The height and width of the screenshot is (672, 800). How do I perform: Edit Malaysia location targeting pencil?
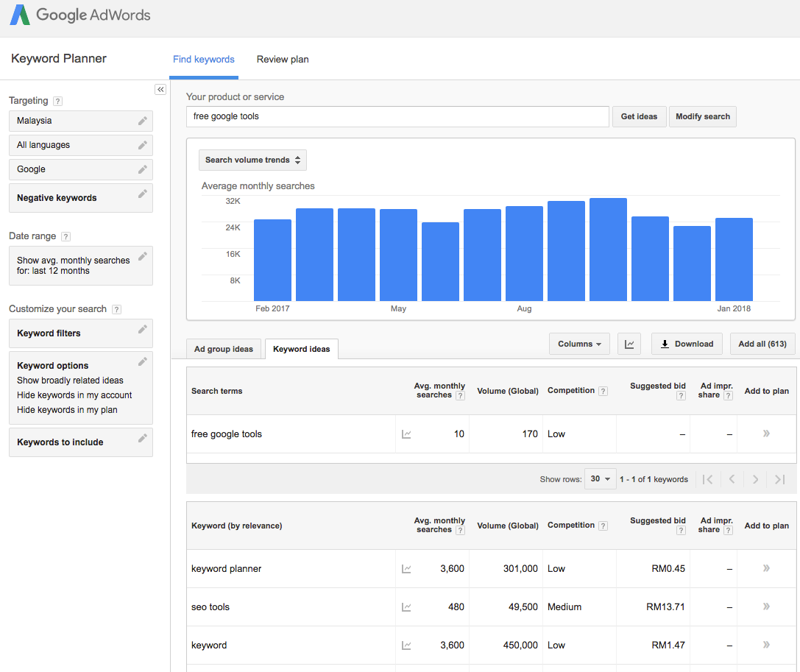(142, 121)
